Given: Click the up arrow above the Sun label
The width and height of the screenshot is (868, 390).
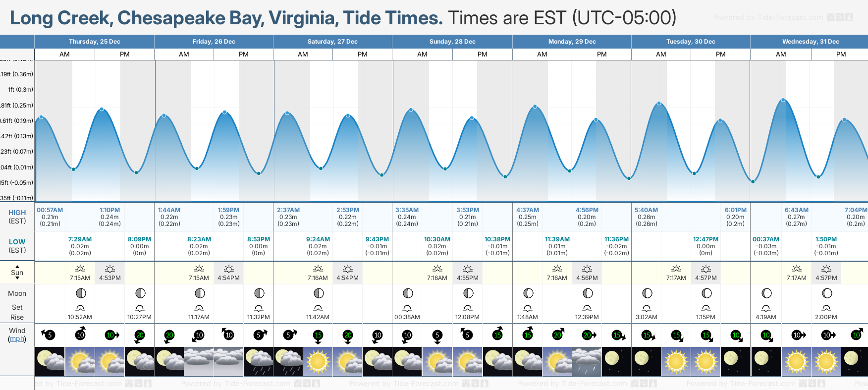Looking at the screenshot, I should point(17,266).
